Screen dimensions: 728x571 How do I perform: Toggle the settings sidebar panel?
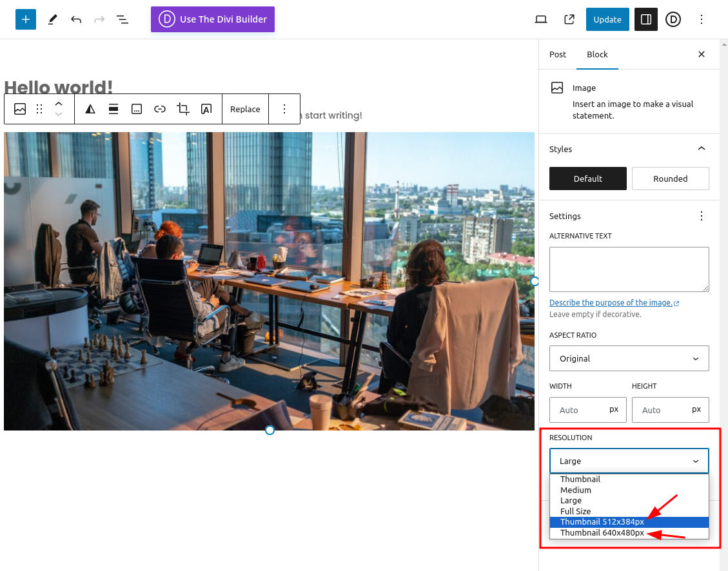point(645,19)
